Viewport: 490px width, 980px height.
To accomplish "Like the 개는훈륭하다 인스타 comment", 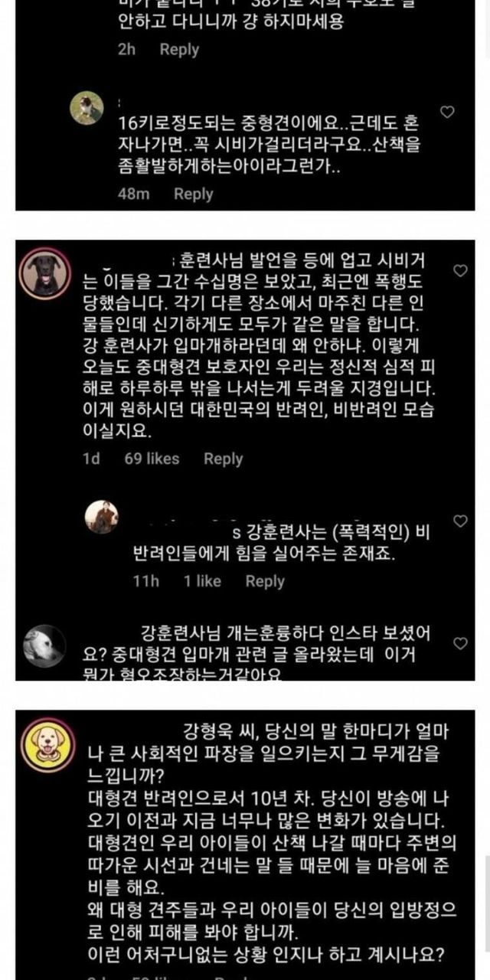I will click(460, 643).
